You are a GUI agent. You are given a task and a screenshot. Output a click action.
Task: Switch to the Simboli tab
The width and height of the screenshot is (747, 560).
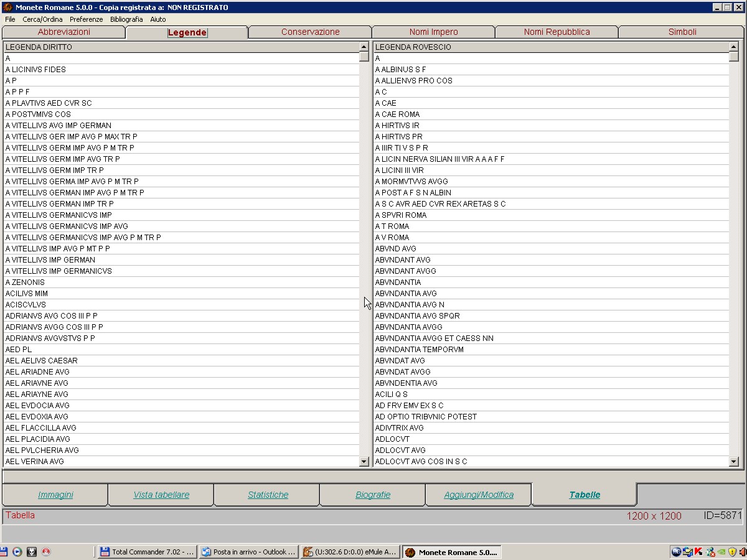[x=682, y=32]
